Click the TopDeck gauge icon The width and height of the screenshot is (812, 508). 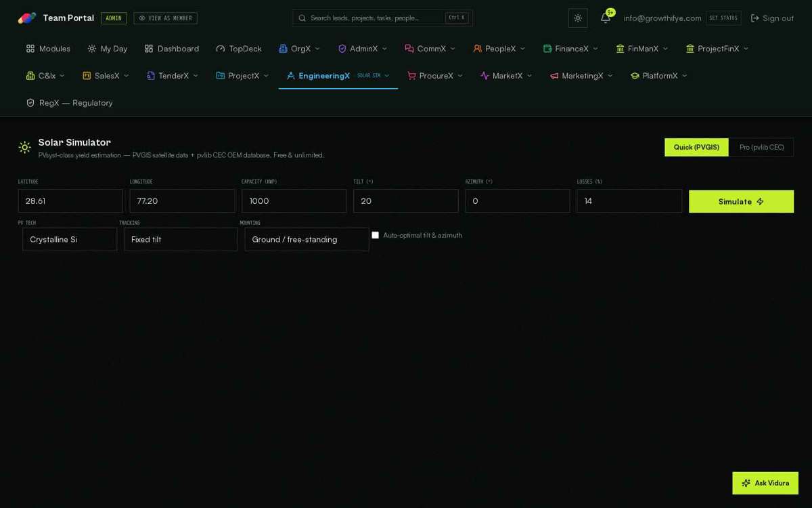point(221,49)
